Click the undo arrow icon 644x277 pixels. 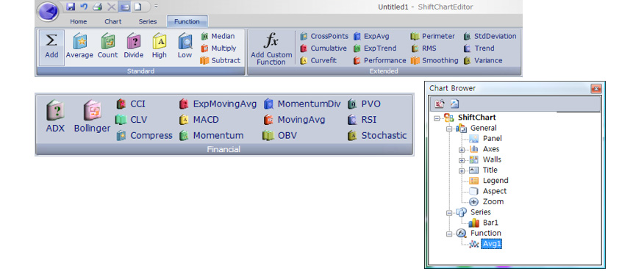tap(84, 7)
